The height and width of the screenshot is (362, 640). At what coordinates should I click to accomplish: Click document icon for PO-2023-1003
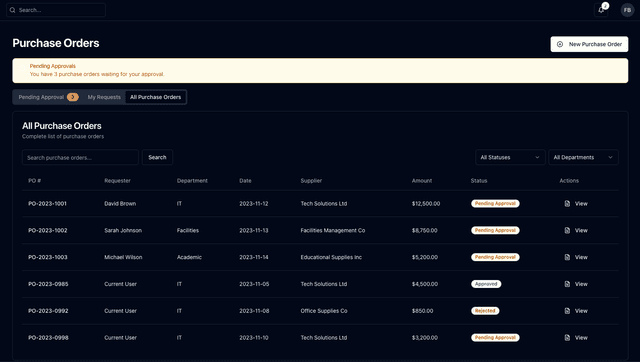pyautogui.click(x=567, y=257)
